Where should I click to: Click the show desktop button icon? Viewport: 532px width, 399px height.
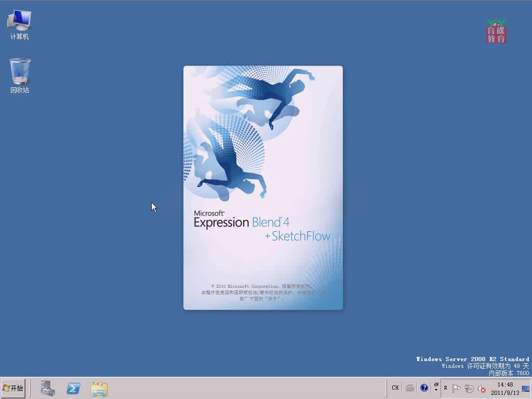point(526,389)
